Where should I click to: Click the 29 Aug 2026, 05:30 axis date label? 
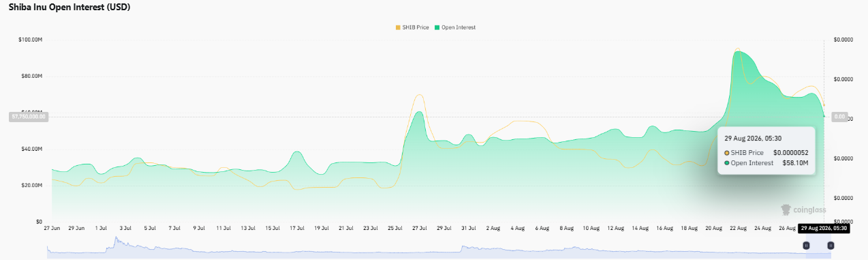823,228
